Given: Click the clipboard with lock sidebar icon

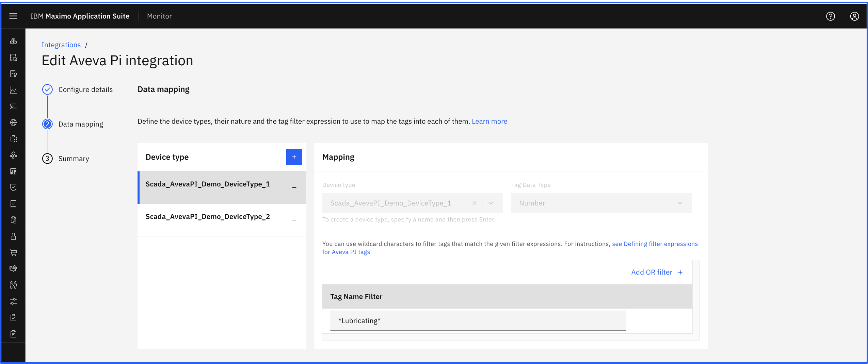Looking at the screenshot, I should coord(13,220).
